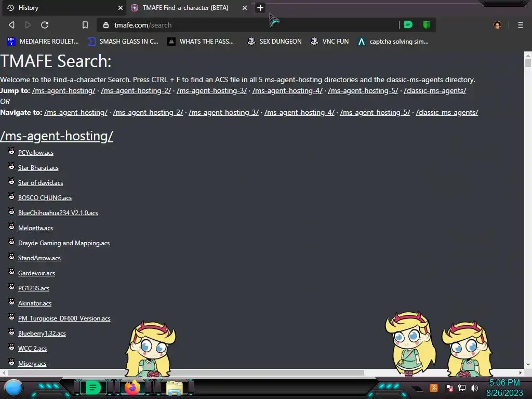This screenshot has height=399, width=532.
Task: Click the 5:06 PM taskbar clock
Action: (504, 383)
